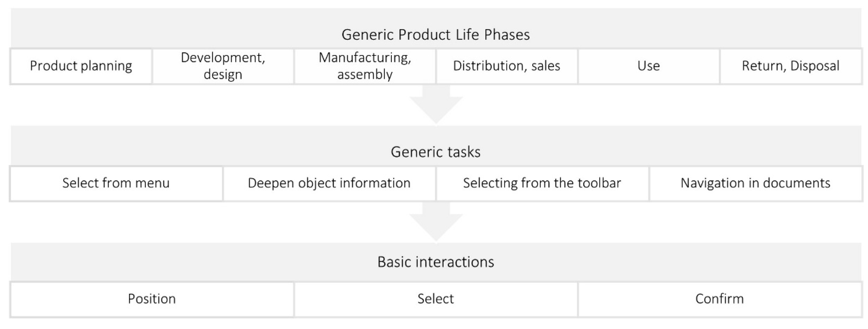Click the word "assembly" in the manufacturing cell

point(365,75)
